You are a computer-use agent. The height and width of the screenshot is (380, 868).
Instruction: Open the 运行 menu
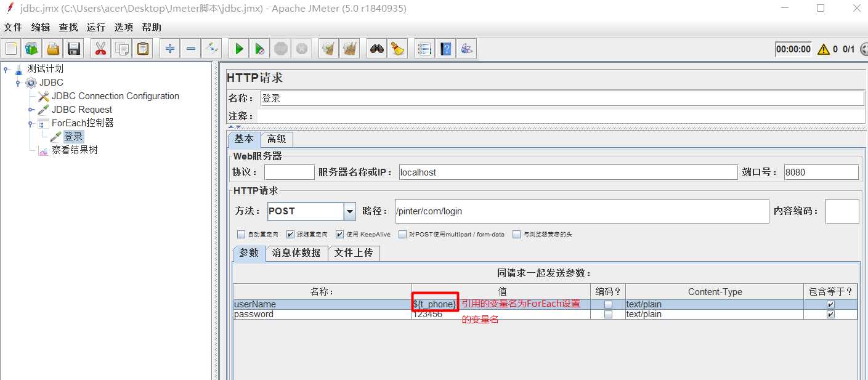coord(96,27)
